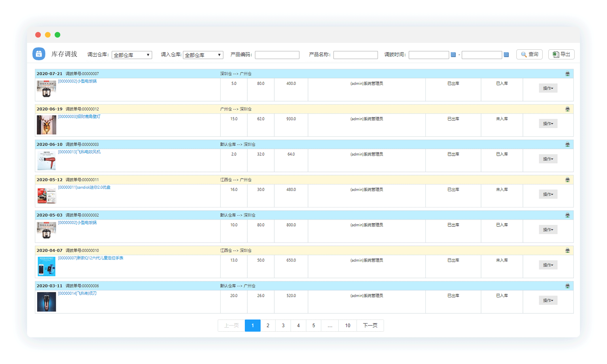Go to page 3 in pagination
This screenshot has height=364, width=607.
tap(283, 326)
